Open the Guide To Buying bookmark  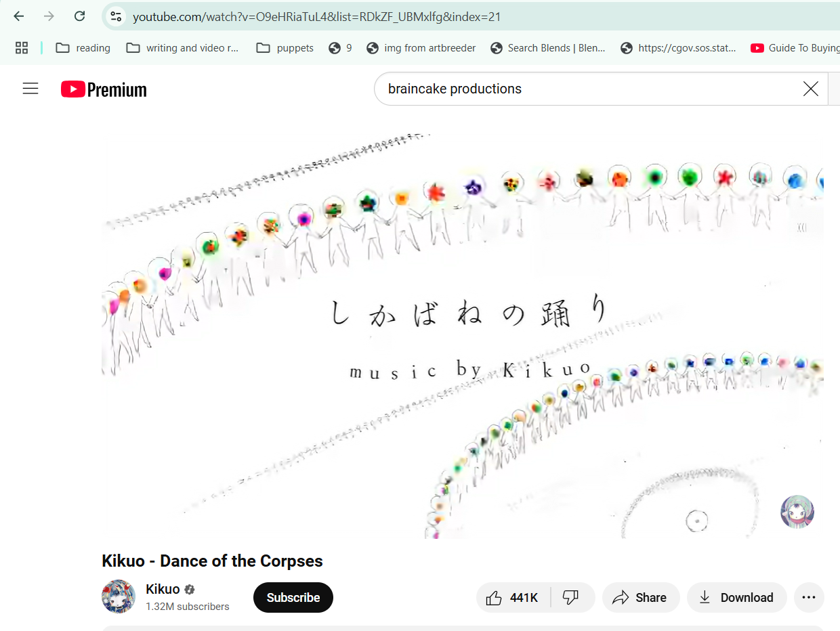[x=795, y=47]
